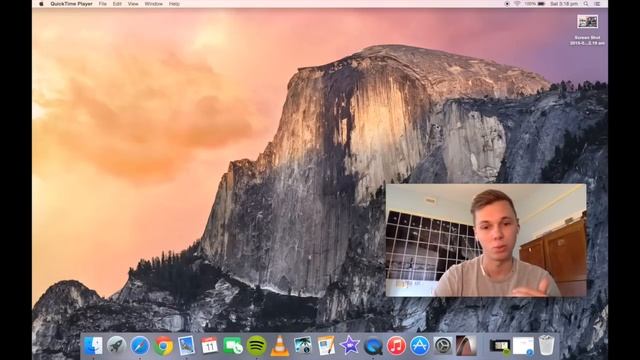Open Calendar icon showing 11
640x360 pixels.
pos(209,346)
